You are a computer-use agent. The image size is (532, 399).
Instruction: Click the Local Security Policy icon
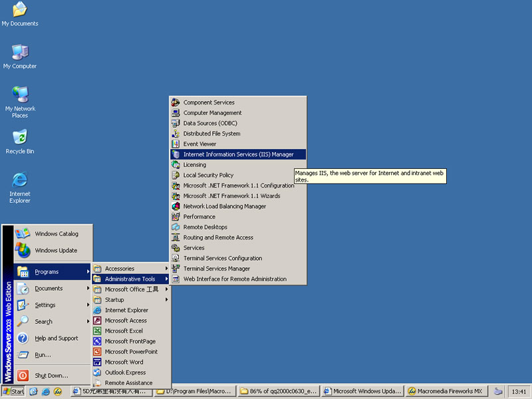[x=176, y=175]
